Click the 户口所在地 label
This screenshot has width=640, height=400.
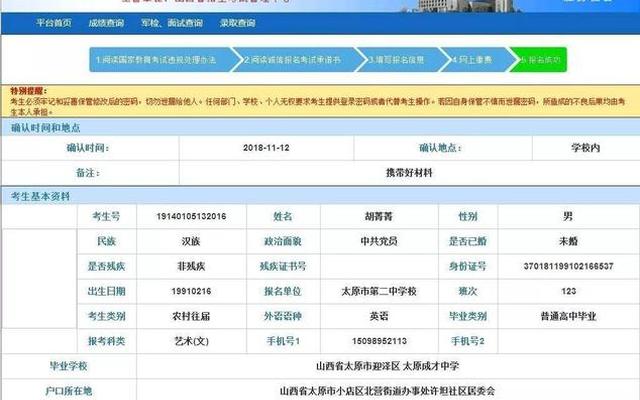69,391
